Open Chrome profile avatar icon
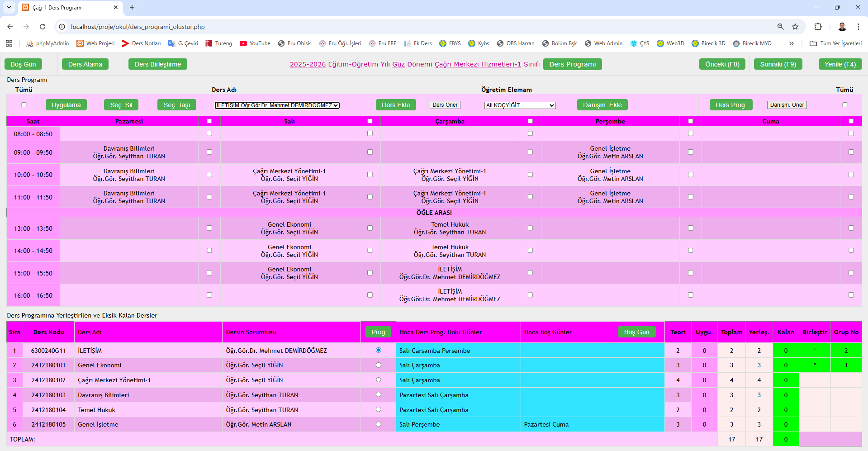The width and height of the screenshot is (868, 451). point(842,27)
